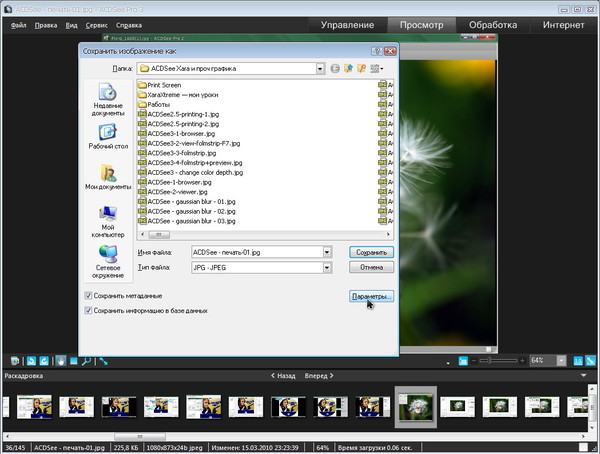Screen dimensions: 600x454
Task: Click the file list horizontal scrollbar thumb
Action: [x=159, y=234]
